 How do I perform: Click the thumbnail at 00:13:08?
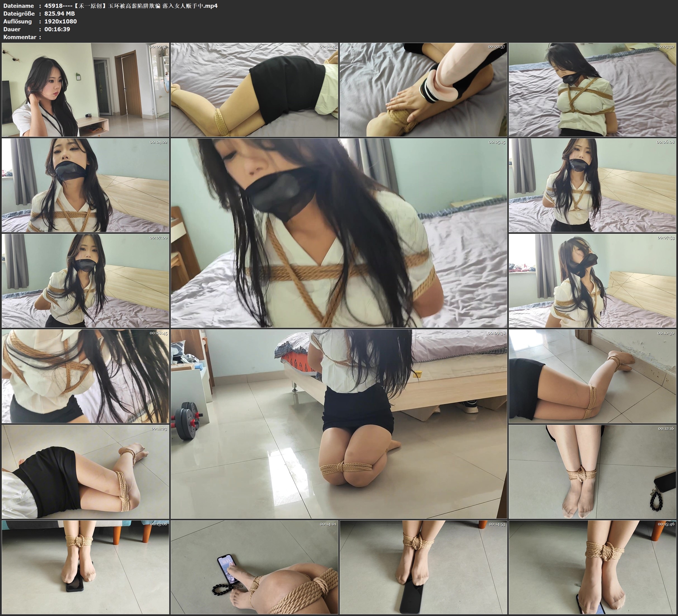click(x=85, y=567)
